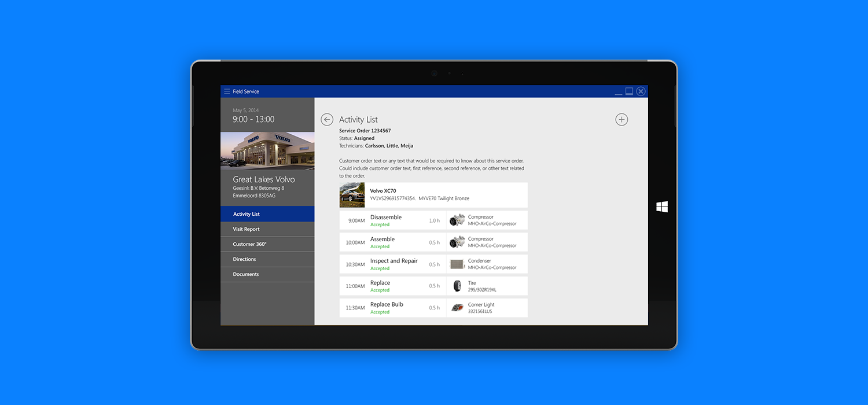Maximize the Field Service window
This screenshot has width=868, height=405.
[x=629, y=91]
